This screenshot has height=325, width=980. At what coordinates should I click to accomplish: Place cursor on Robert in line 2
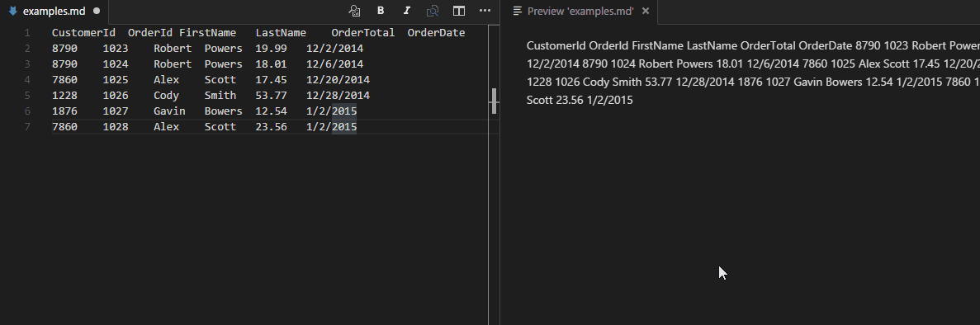(x=173, y=48)
